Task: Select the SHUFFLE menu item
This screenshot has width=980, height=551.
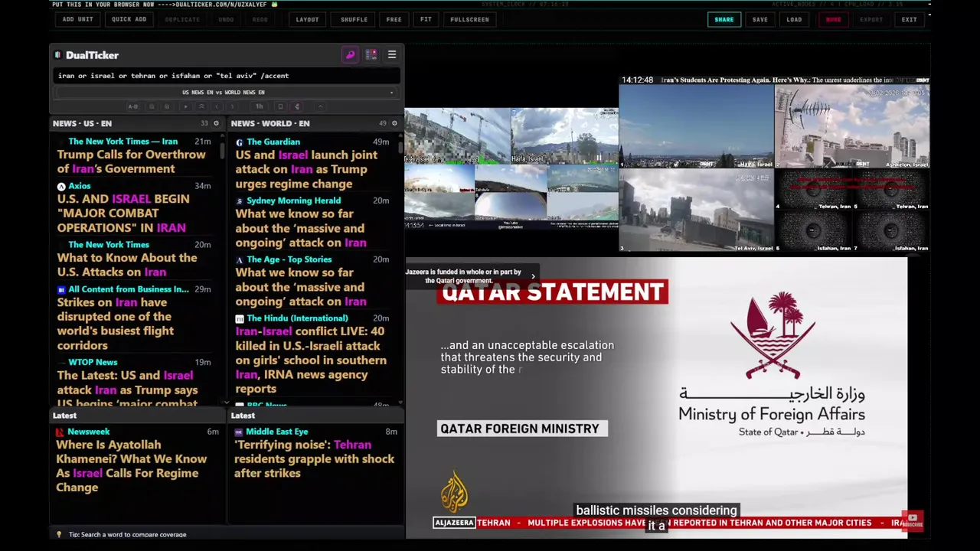Action: tap(354, 19)
